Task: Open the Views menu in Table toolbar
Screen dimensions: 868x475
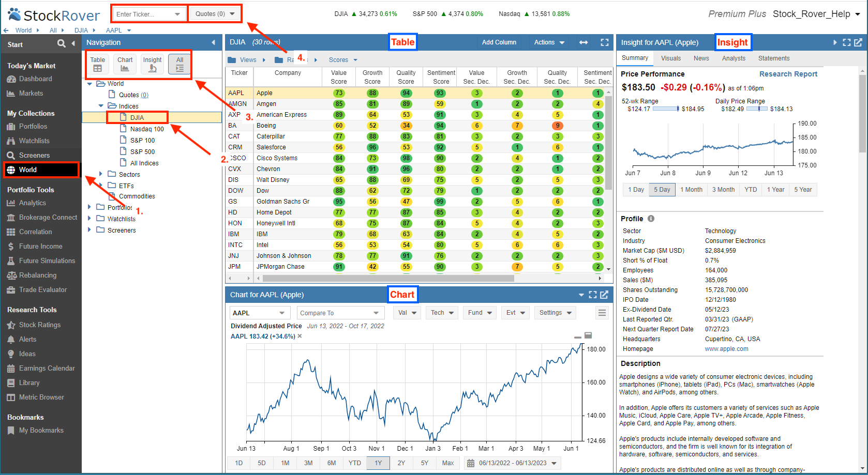Action: point(247,60)
